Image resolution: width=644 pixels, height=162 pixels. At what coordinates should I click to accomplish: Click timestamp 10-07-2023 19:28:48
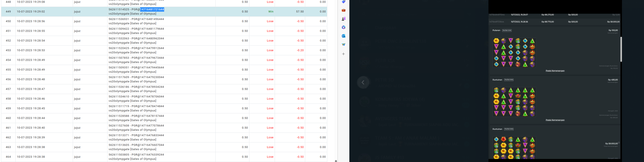point(31,80)
